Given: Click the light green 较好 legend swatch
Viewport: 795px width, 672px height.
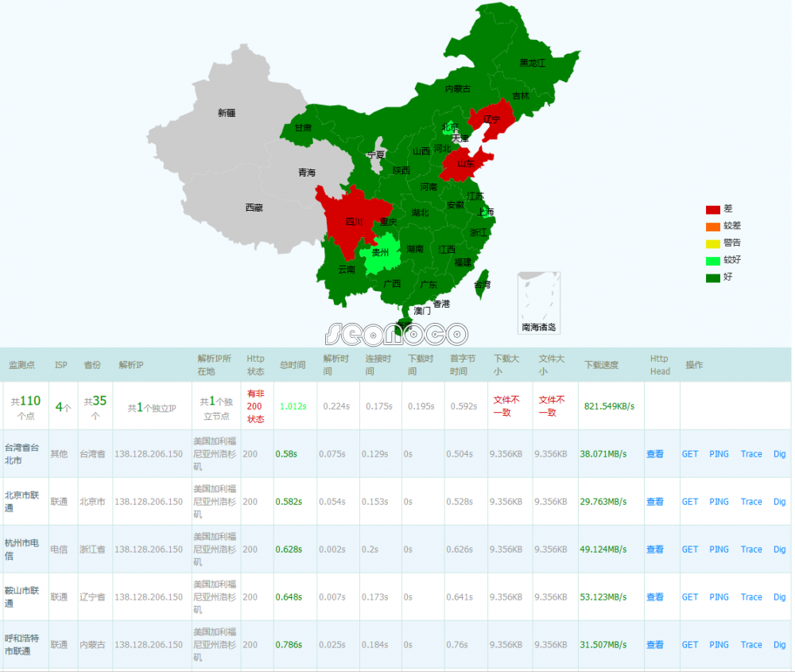Looking at the screenshot, I should tap(713, 260).
